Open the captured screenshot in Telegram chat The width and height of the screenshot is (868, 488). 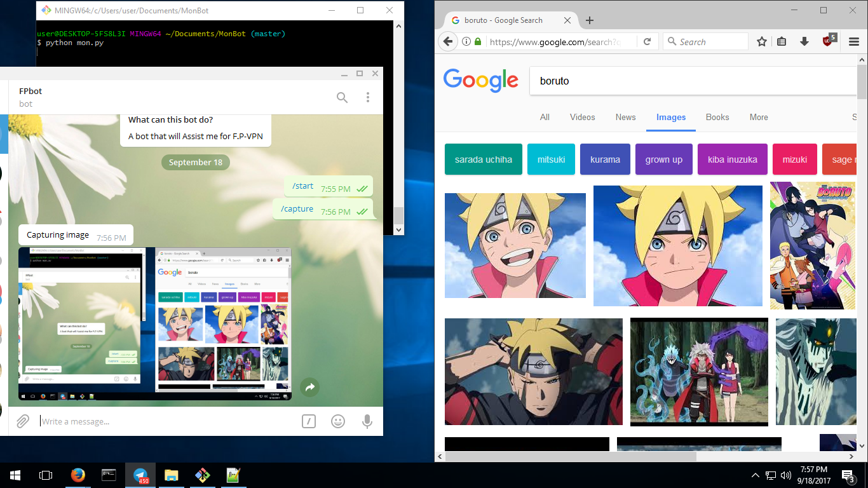(x=155, y=323)
